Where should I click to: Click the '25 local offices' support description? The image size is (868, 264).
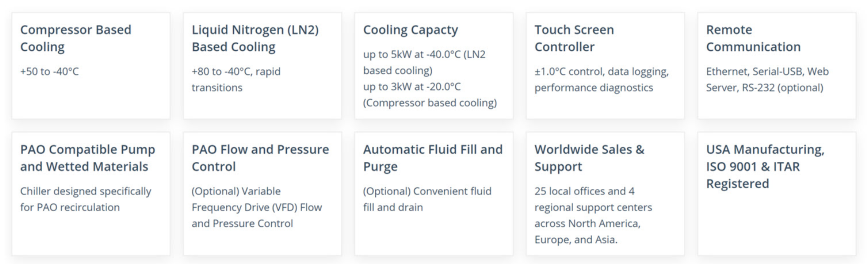click(593, 215)
